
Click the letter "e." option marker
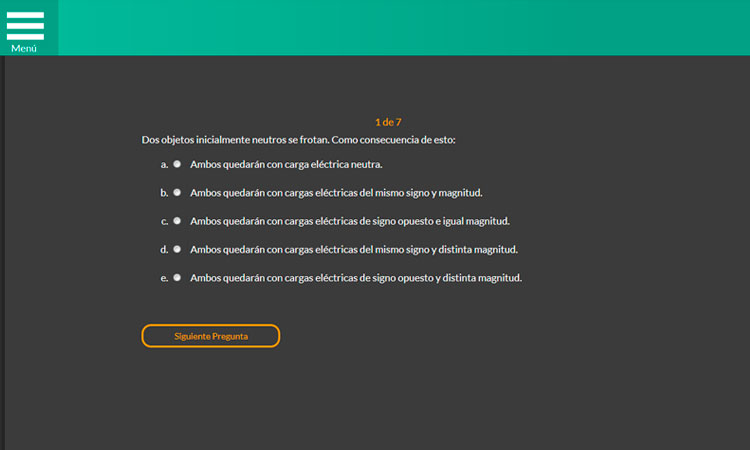[164, 278]
